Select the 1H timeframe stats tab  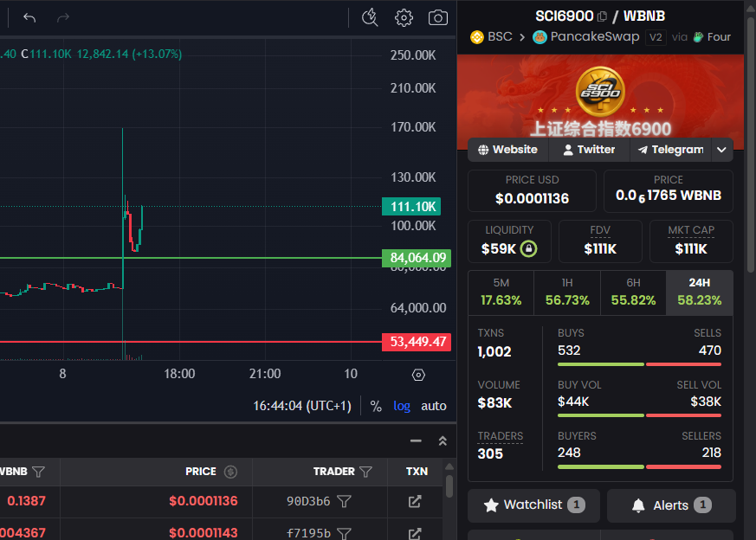[567, 292]
